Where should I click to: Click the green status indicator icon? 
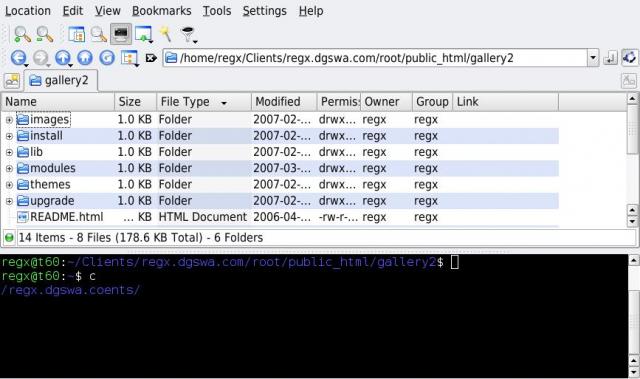pos(9,237)
